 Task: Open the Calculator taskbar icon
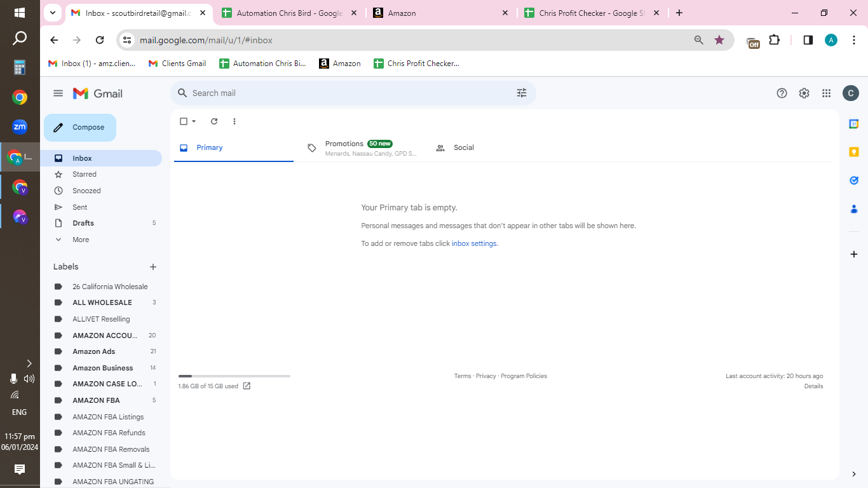(x=20, y=67)
